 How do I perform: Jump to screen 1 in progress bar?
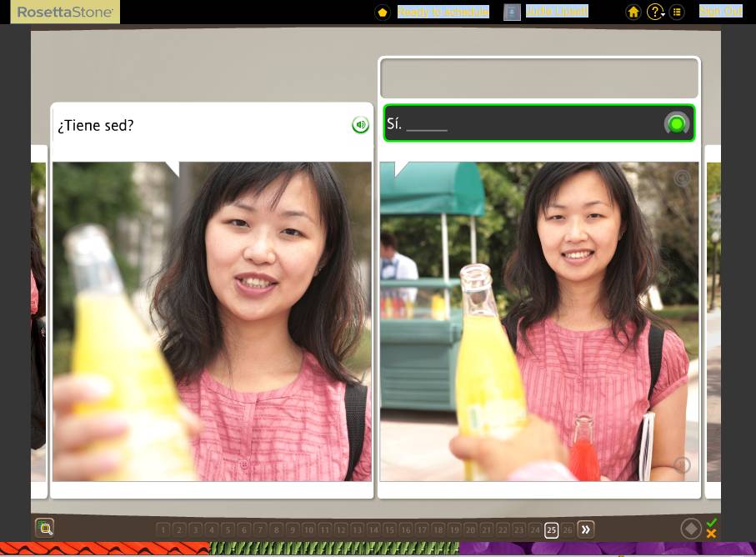point(163,530)
